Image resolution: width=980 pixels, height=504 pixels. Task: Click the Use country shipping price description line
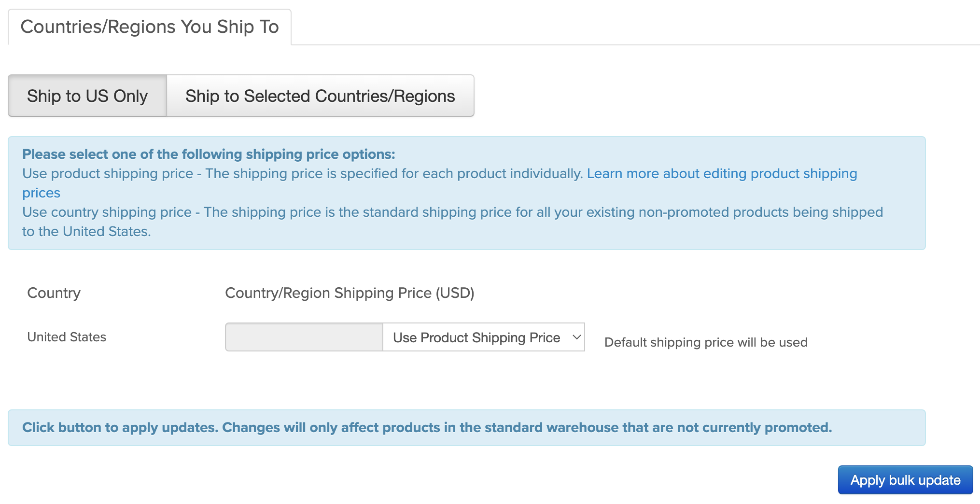click(452, 212)
